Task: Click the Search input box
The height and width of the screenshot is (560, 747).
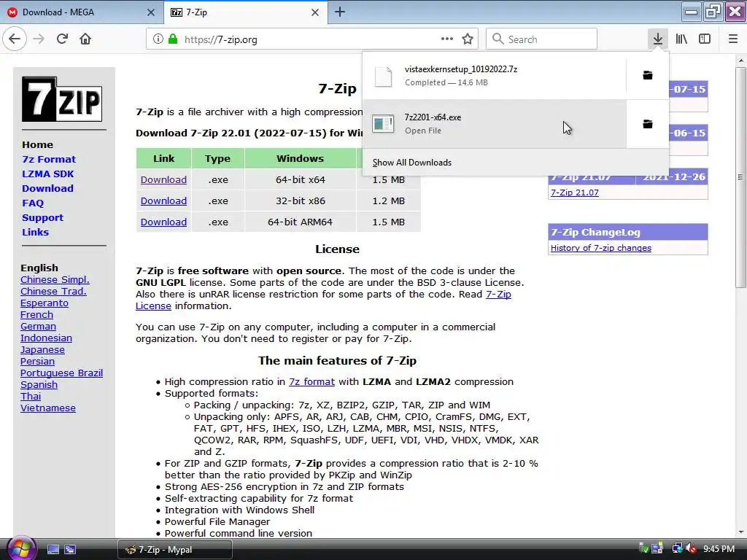Action: [x=542, y=39]
